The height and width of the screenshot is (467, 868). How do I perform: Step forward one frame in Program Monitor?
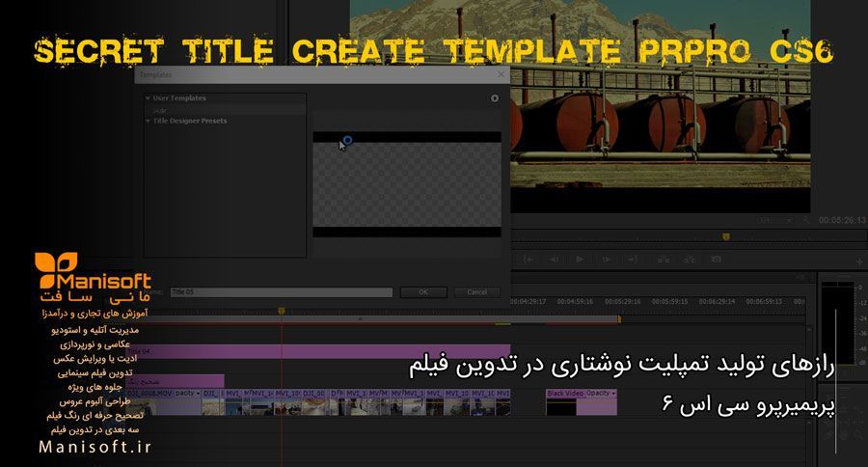click(607, 259)
